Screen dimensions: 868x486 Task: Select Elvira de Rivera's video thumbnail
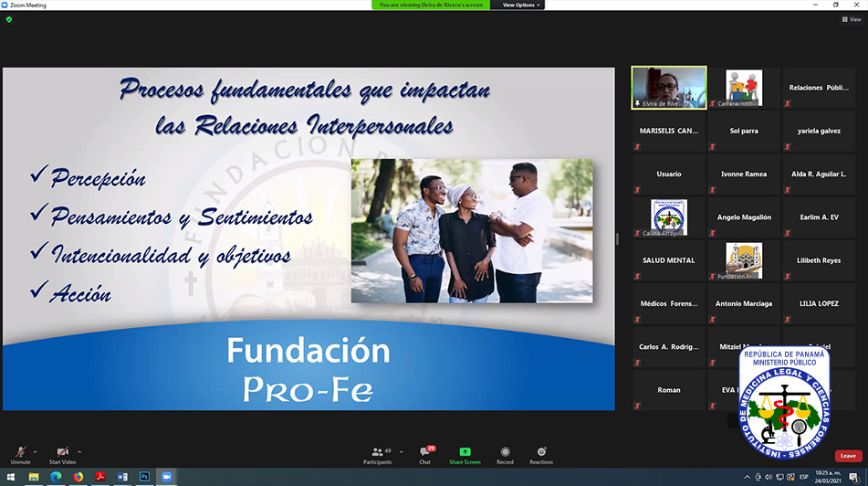(669, 88)
